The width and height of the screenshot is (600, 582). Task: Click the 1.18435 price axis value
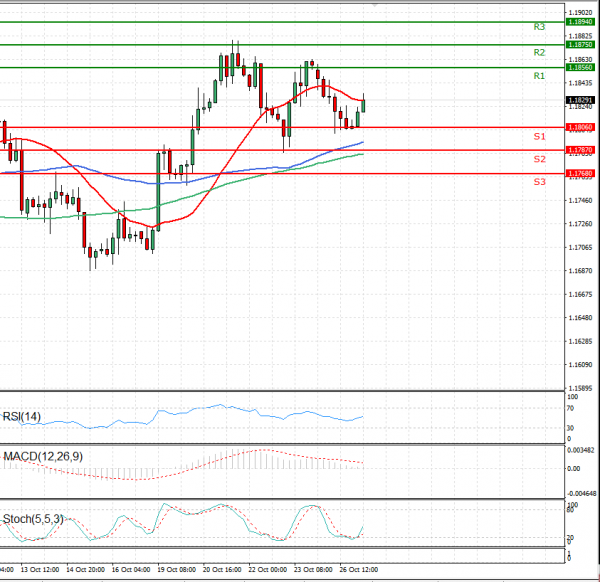(580, 83)
